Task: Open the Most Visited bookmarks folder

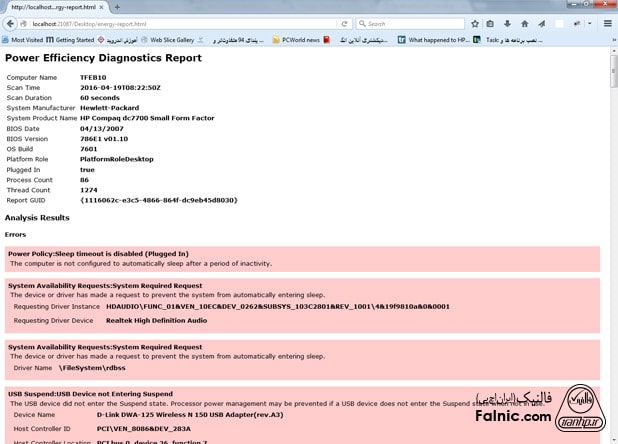Action: tap(29, 40)
